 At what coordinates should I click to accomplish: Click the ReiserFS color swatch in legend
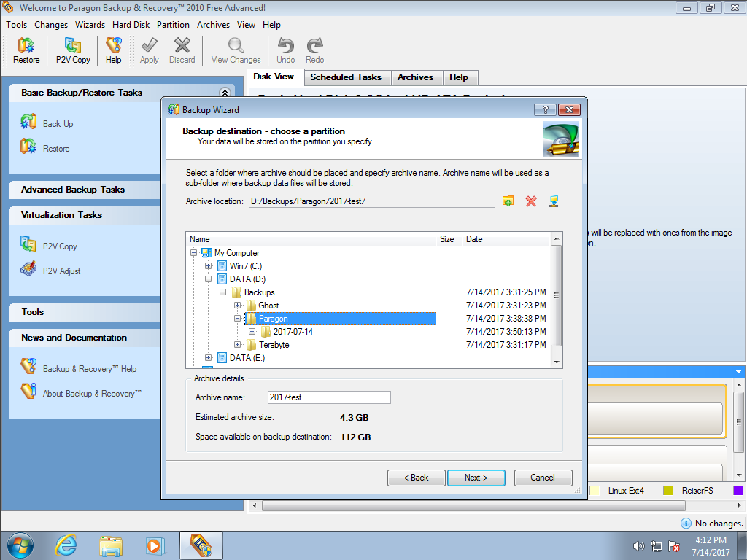pos(667,491)
